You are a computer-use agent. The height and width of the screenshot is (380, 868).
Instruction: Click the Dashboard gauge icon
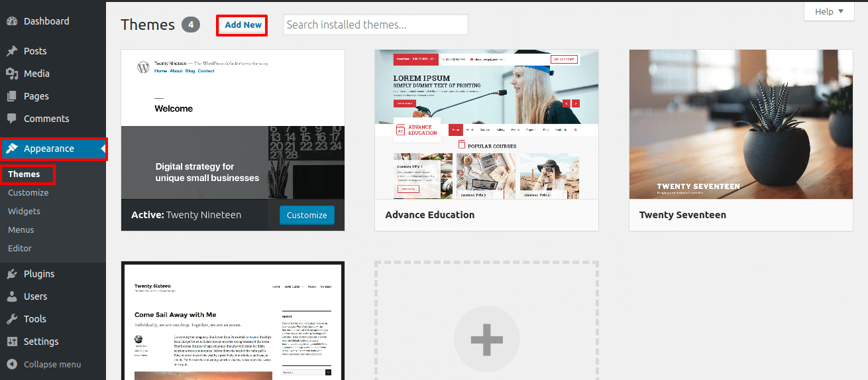point(12,21)
